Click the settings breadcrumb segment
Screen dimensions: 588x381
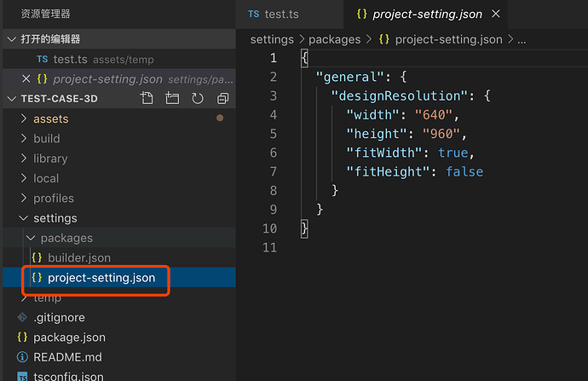[x=271, y=39]
